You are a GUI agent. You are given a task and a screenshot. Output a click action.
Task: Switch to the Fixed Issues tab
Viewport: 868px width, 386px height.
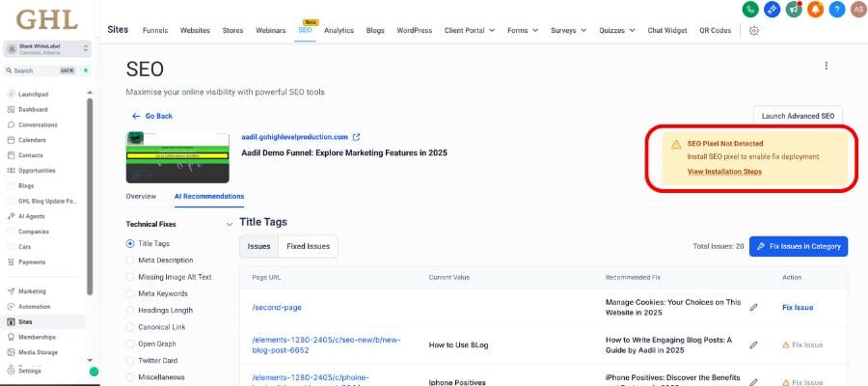308,246
